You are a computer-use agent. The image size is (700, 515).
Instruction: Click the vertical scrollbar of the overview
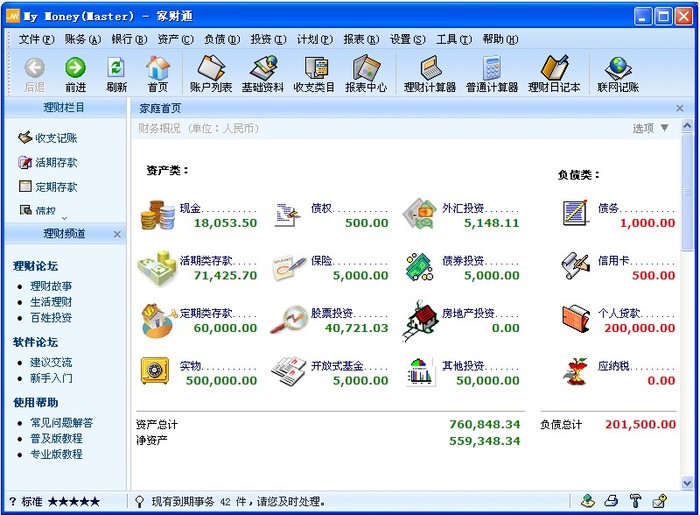[687, 300]
